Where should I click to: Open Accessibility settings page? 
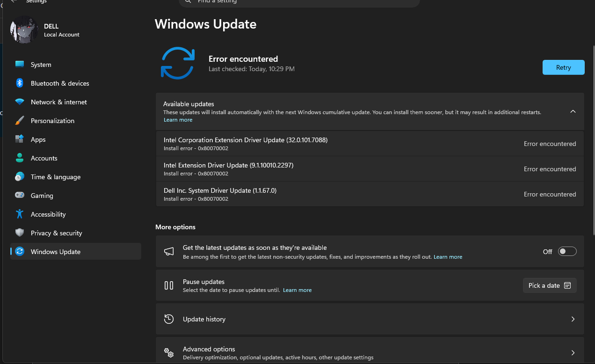coord(76,214)
